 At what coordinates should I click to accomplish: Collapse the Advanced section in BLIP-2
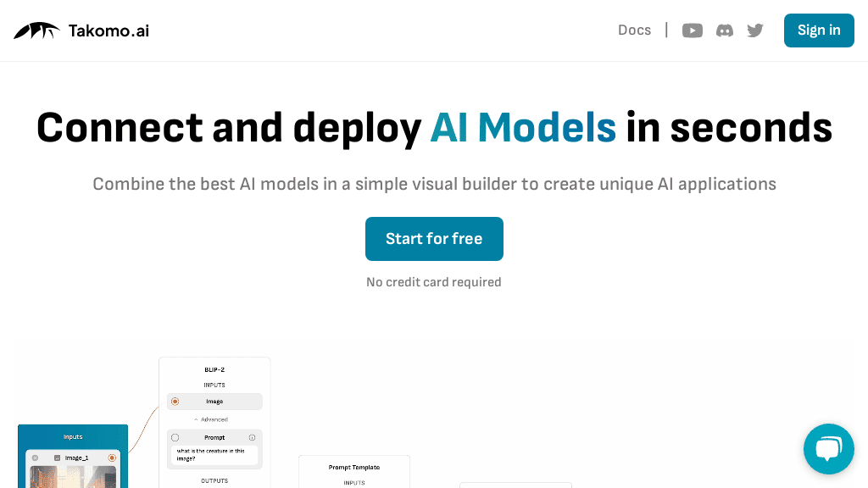click(211, 419)
